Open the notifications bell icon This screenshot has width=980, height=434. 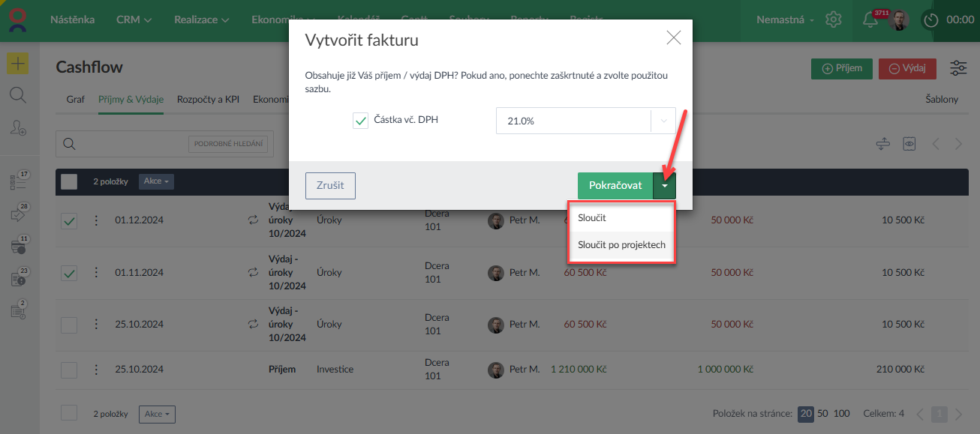(x=870, y=20)
